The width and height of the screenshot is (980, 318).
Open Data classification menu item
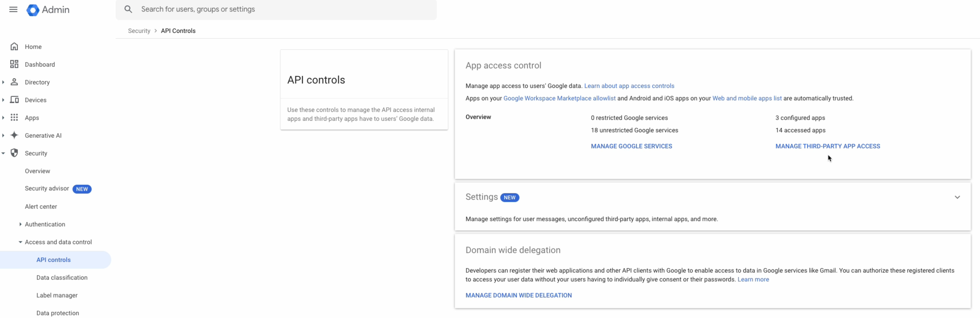click(x=62, y=277)
